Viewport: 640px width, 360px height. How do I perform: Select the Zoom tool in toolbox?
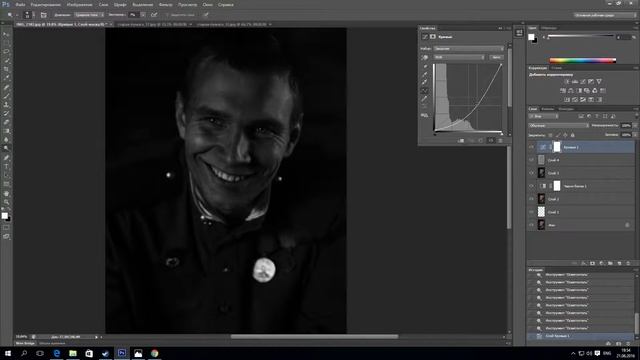tap(6, 202)
